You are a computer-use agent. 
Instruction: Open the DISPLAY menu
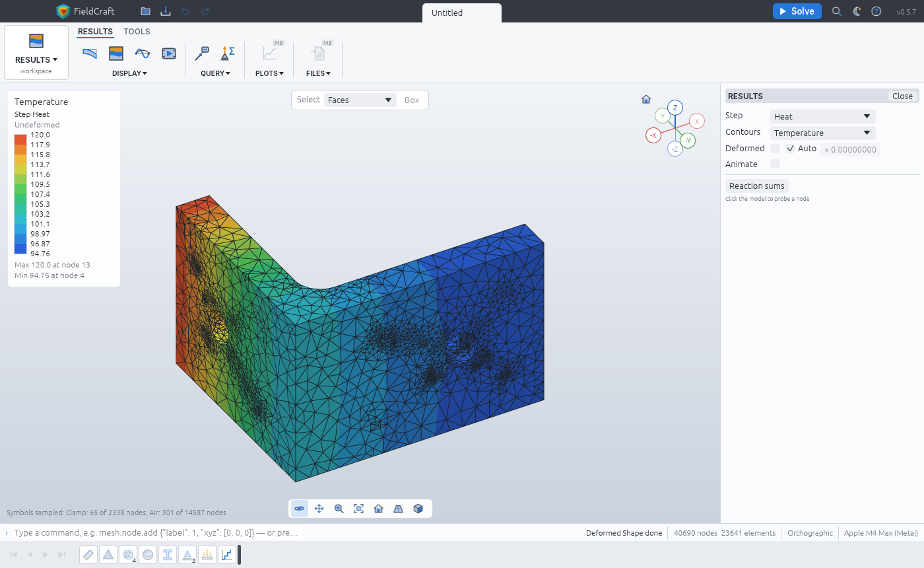129,73
